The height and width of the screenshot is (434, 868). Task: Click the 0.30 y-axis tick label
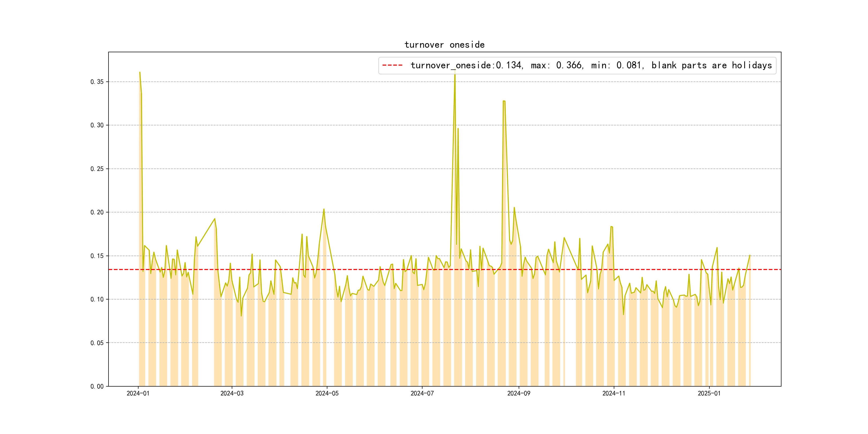(97, 125)
